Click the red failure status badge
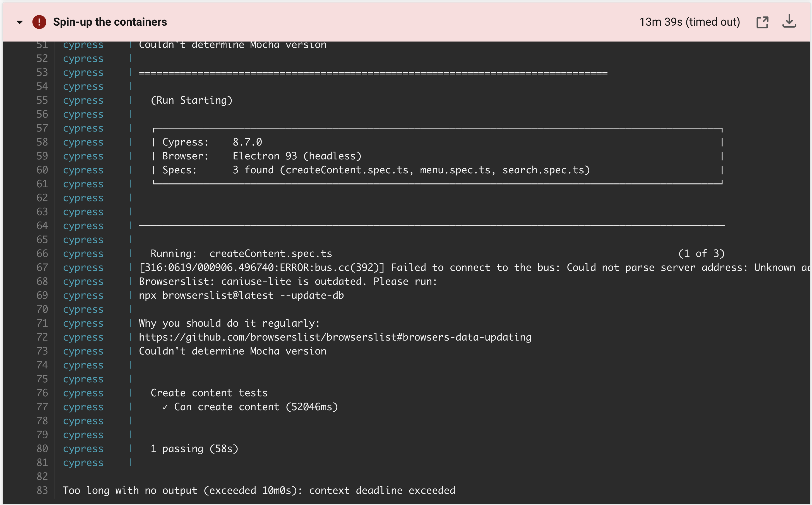Image resolution: width=812 pixels, height=505 pixels. click(39, 21)
